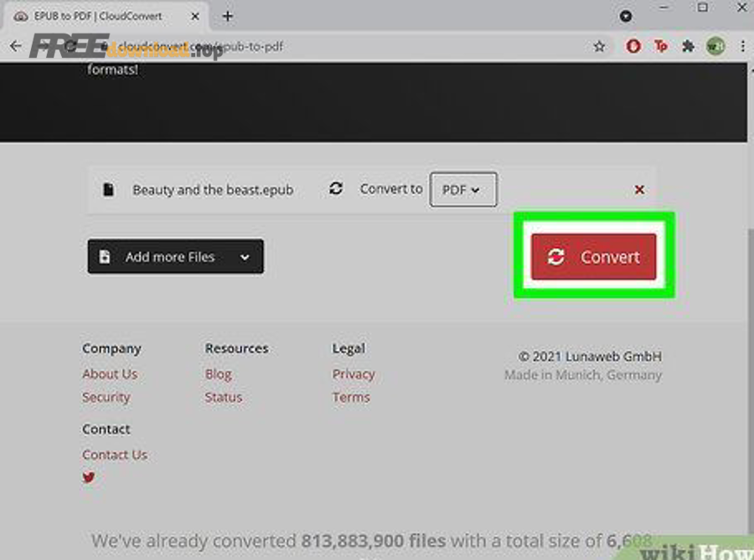Screen dimensions: 754x560
Task: Click the red Convert button
Action: tap(593, 256)
